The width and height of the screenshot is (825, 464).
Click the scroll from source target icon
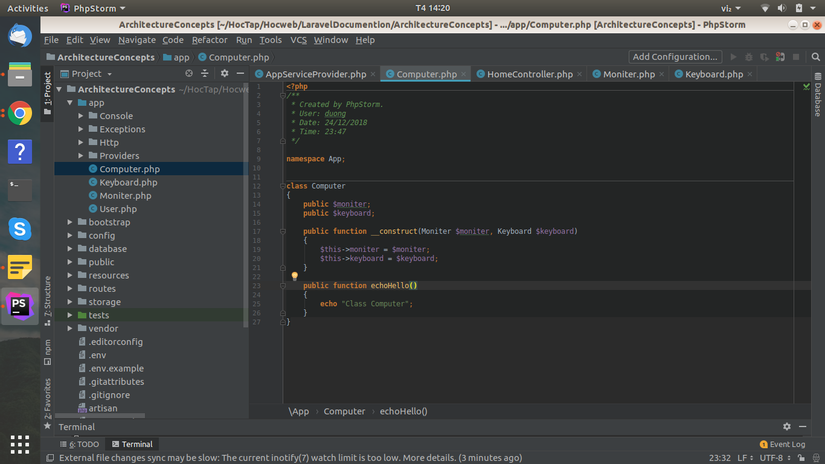pyautogui.click(x=188, y=73)
